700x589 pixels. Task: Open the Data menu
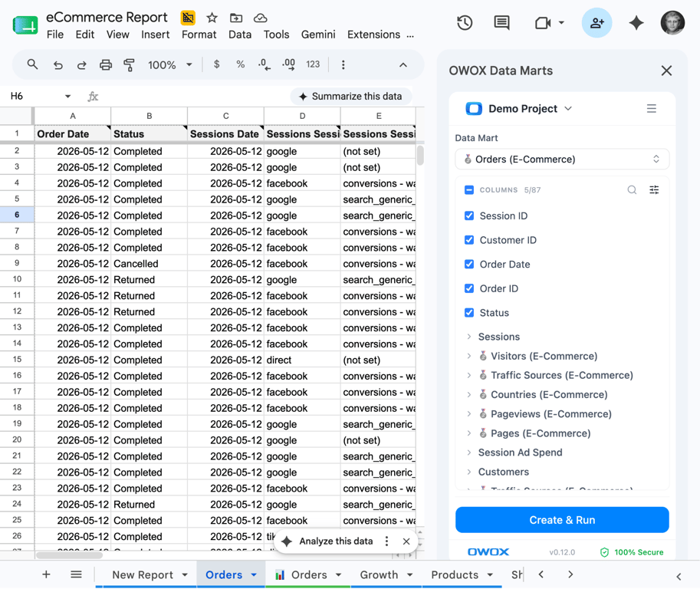pyautogui.click(x=240, y=35)
